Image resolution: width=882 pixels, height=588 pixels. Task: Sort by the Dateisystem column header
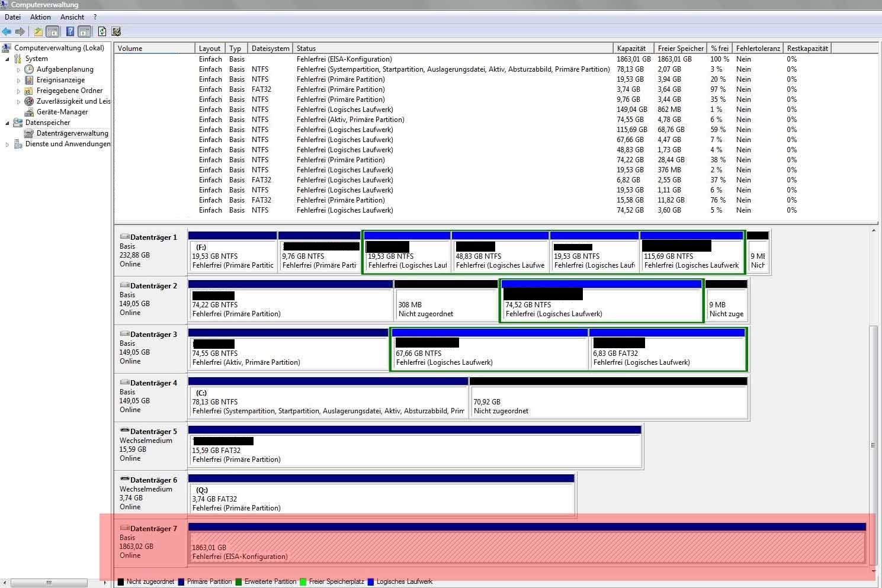270,48
